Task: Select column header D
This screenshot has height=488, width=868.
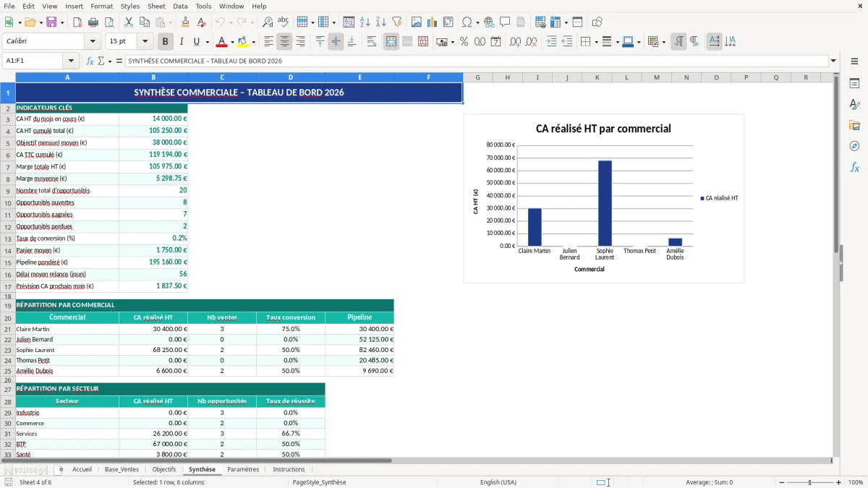Action: [291, 77]
